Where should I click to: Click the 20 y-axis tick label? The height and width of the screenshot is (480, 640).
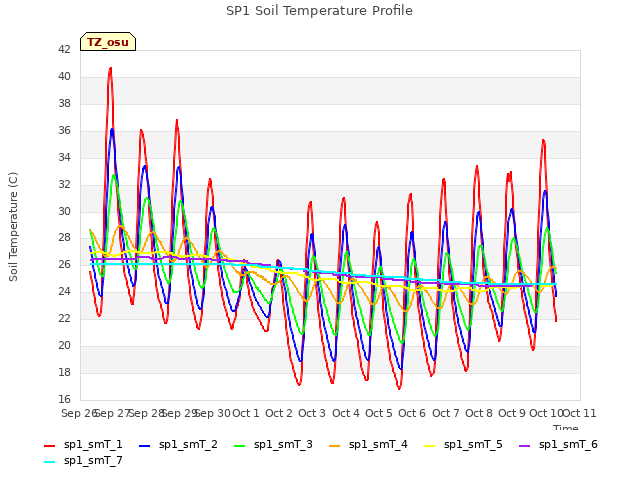[64, 345]
